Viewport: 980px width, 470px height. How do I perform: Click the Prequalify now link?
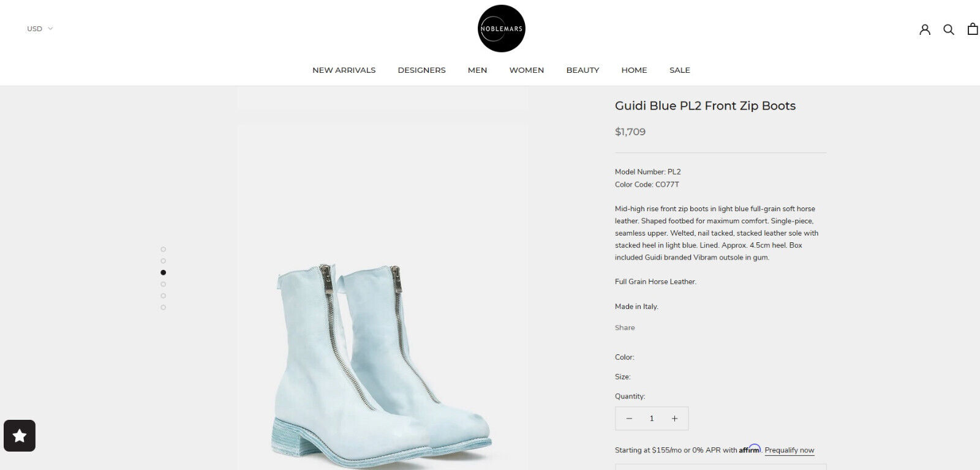click(790, 450)
